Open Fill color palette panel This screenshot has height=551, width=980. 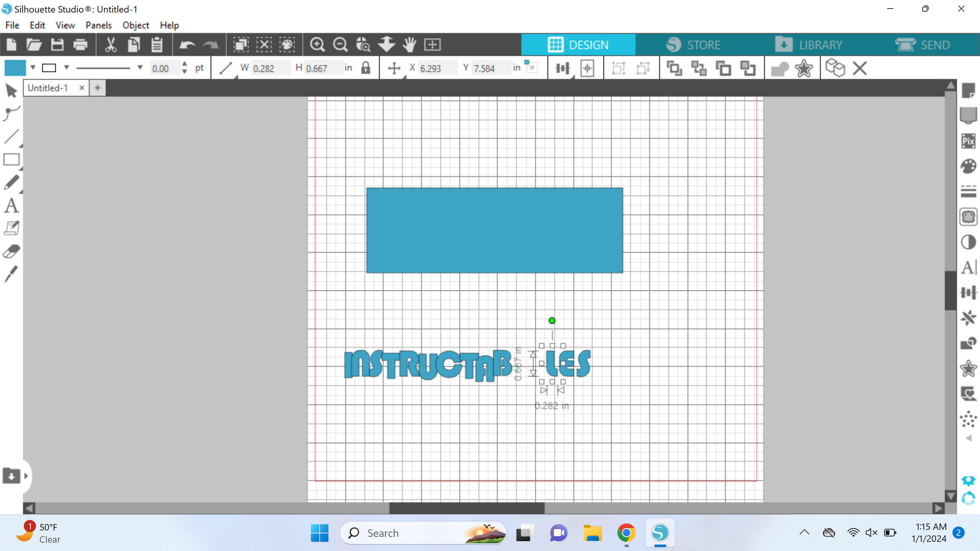pos(968,167)
